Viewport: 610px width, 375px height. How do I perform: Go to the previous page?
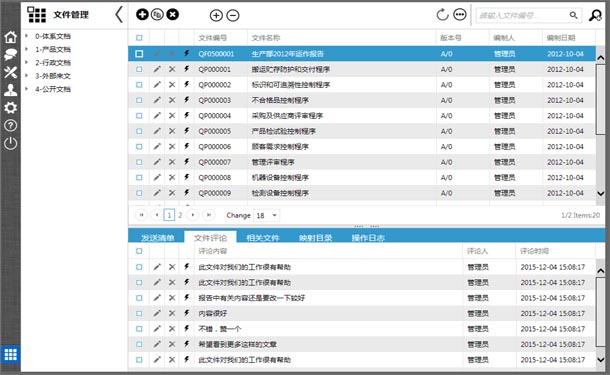tap(156, 215)
